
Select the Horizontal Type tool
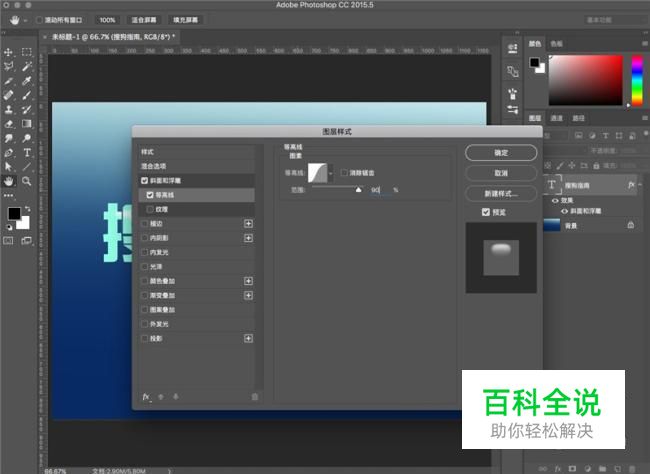pos(27,153)
